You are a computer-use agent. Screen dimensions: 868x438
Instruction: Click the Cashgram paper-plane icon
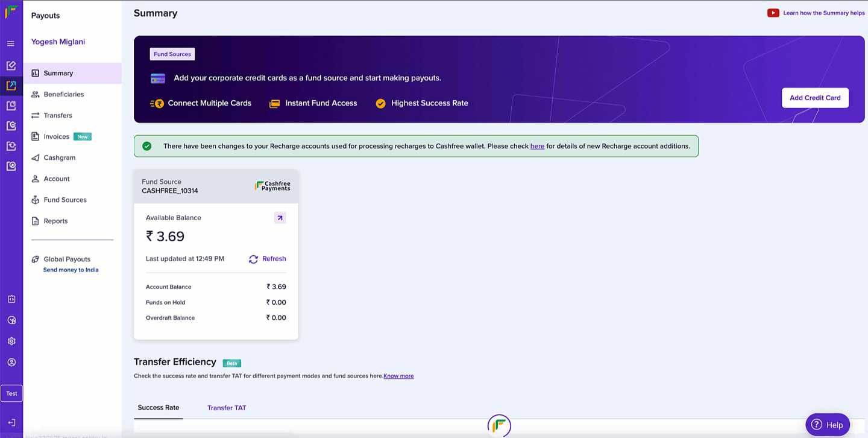click(35, 157)
